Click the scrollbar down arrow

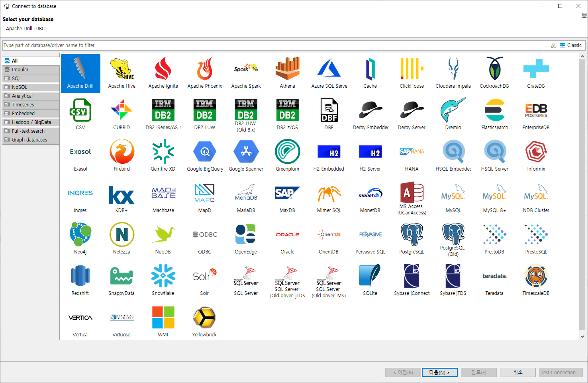[582, 336]
